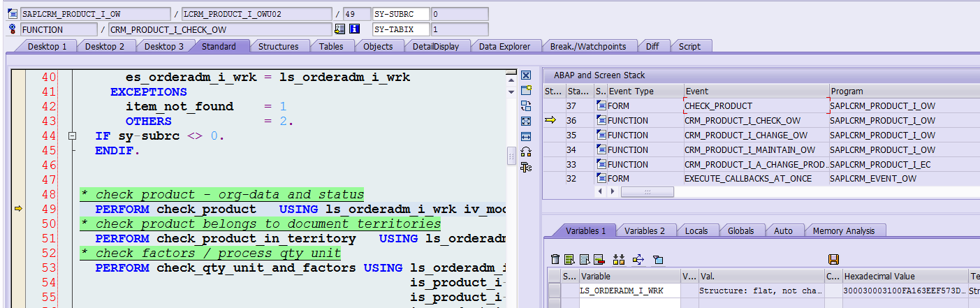980x308 pixels.
Task: Click the replace tool icon beside the editor
Action: (x=526, y=106)
